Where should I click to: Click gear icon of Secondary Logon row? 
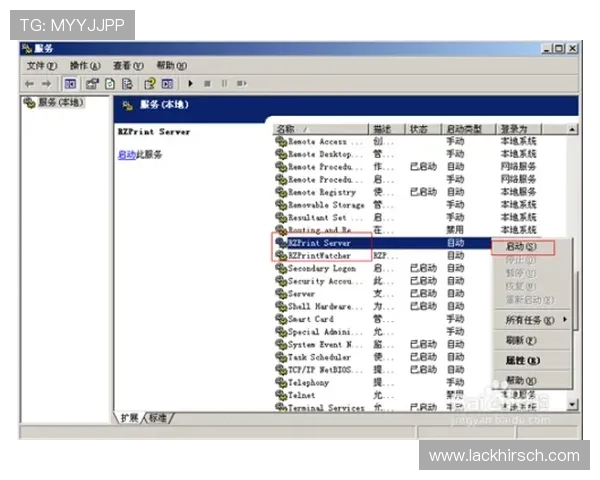point(281,268)
